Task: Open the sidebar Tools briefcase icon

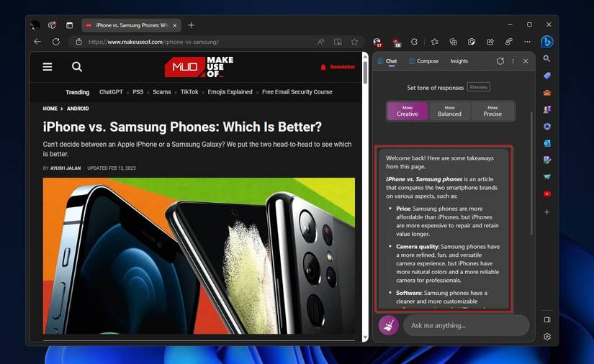Action: pos(546,92)
